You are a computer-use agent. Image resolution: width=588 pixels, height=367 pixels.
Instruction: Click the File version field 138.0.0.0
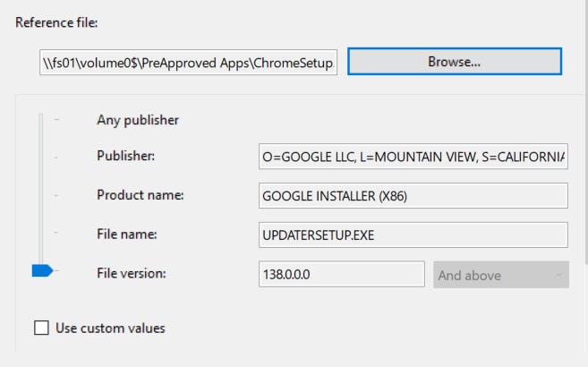[x=342, y=275]
